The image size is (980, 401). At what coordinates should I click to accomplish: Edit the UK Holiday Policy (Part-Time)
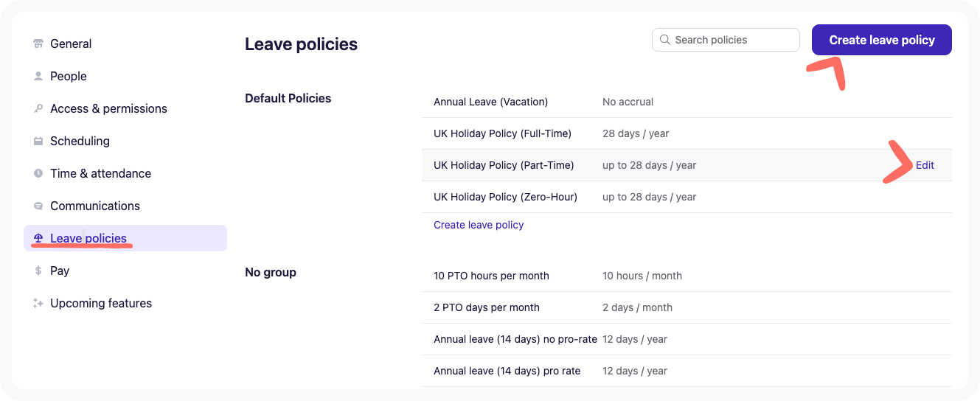click(x=925, y=165)
